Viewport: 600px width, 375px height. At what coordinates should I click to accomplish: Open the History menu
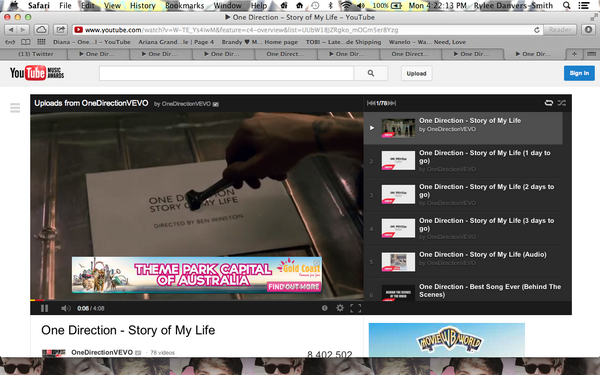tap(142, 5)
